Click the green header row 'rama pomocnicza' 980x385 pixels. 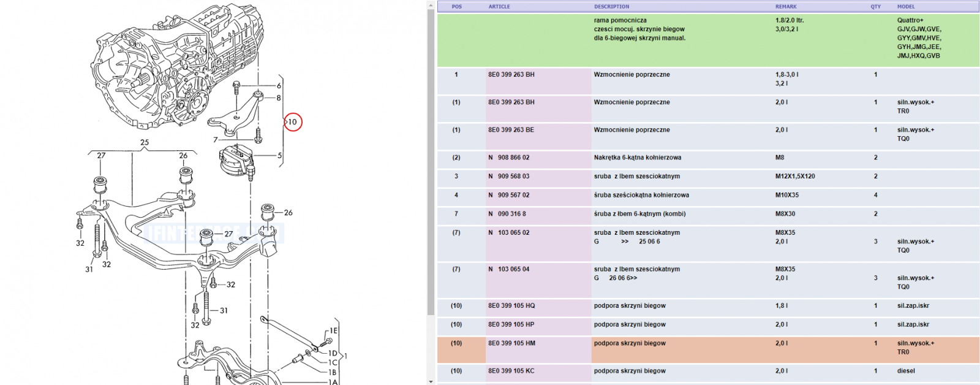[x=708, y=40]
